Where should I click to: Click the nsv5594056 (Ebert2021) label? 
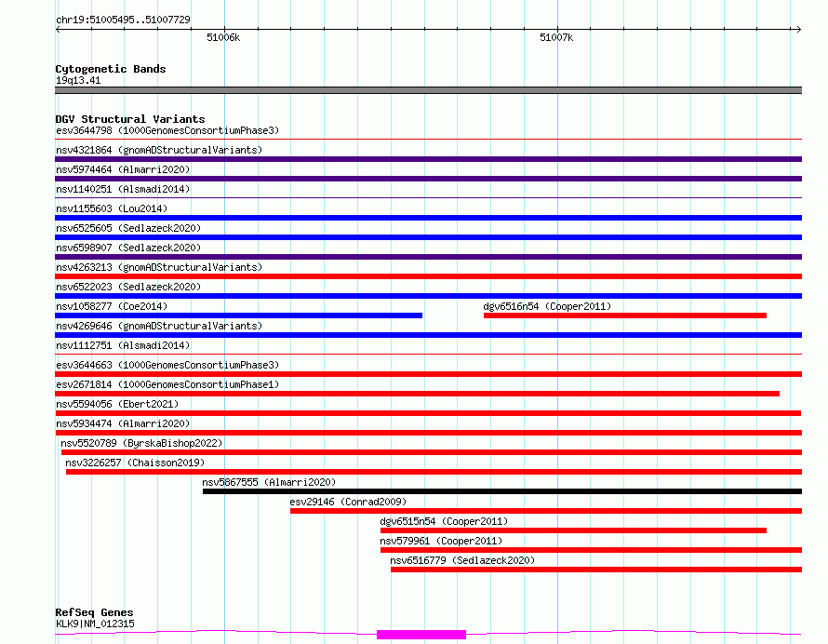(117, 404)
